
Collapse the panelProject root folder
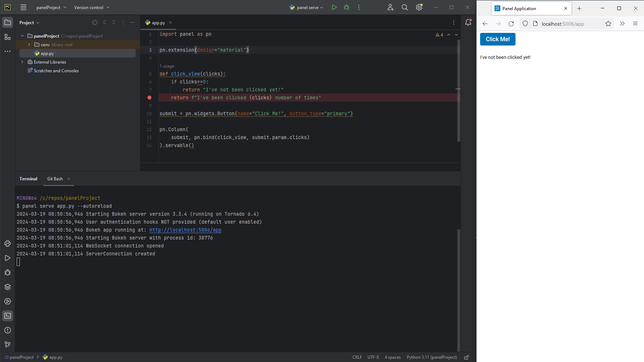click(x=22, y=36)
